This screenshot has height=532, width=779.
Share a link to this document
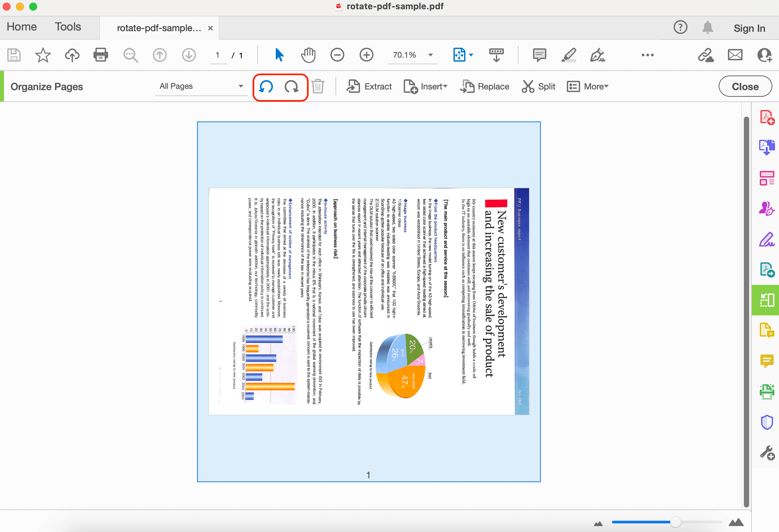pyautogui.click(x=706, y=55)
